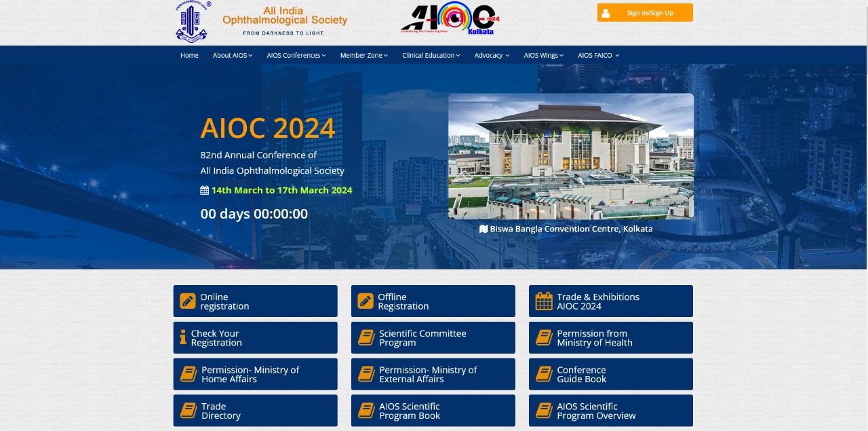Click the Biswa Bangla Convention Centre photo
This screenshot has height=431, width=868.
571,156
